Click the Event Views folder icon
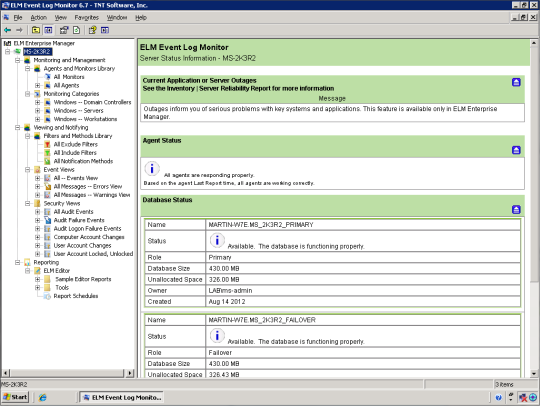This screenshot has height=406, width=540. pyautogui.click(x=38, y=170)
